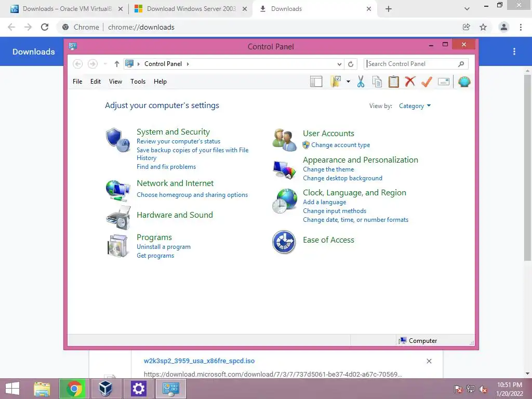Open the View menu

point(115,82)
